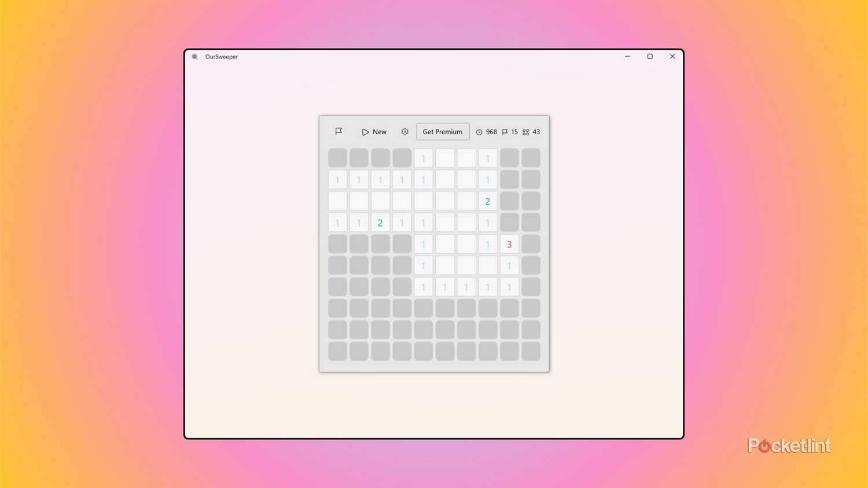Click the Pocketlint logo
The image size is (868, 488).
(789, 444)
